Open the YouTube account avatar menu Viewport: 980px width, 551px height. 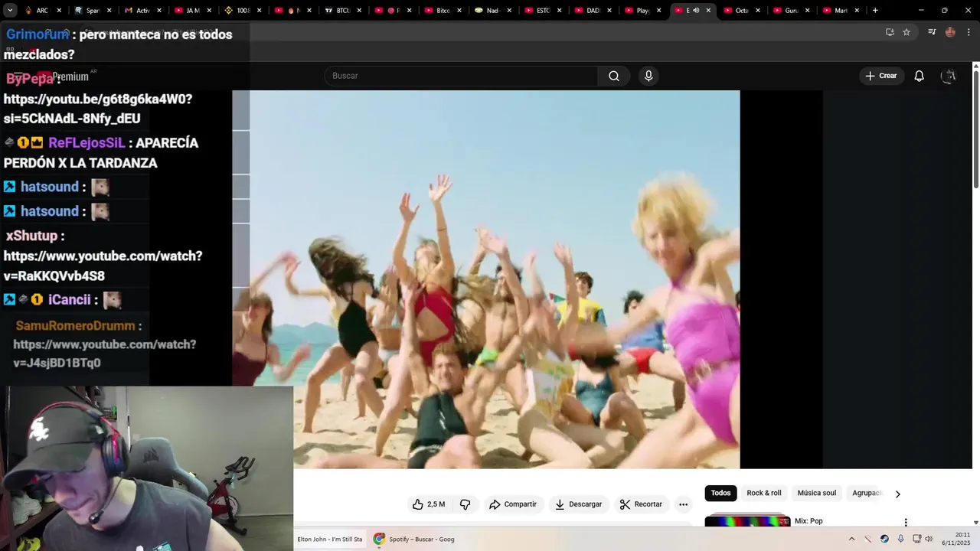pyautogui.click(x=949, y=76)
